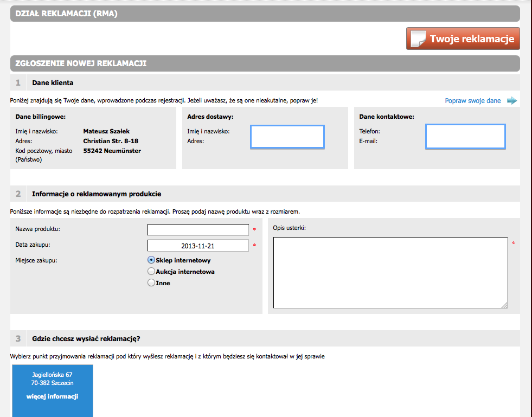Click the resize handle of Opis usterki box
Image resolution: width=532 pixels, height=417 pixels.
(504, 305)
